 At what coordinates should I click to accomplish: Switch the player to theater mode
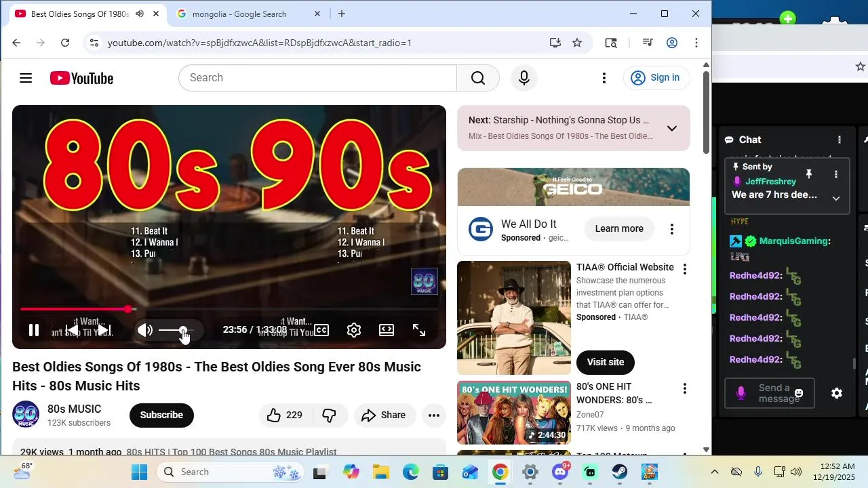[x=387, y=330]
